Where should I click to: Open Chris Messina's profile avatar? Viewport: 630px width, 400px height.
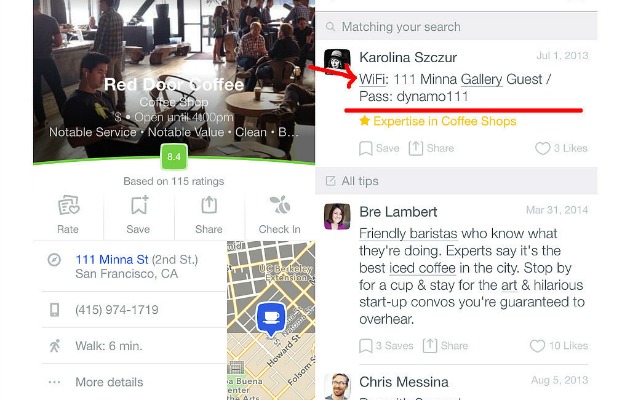click(337, 386)
